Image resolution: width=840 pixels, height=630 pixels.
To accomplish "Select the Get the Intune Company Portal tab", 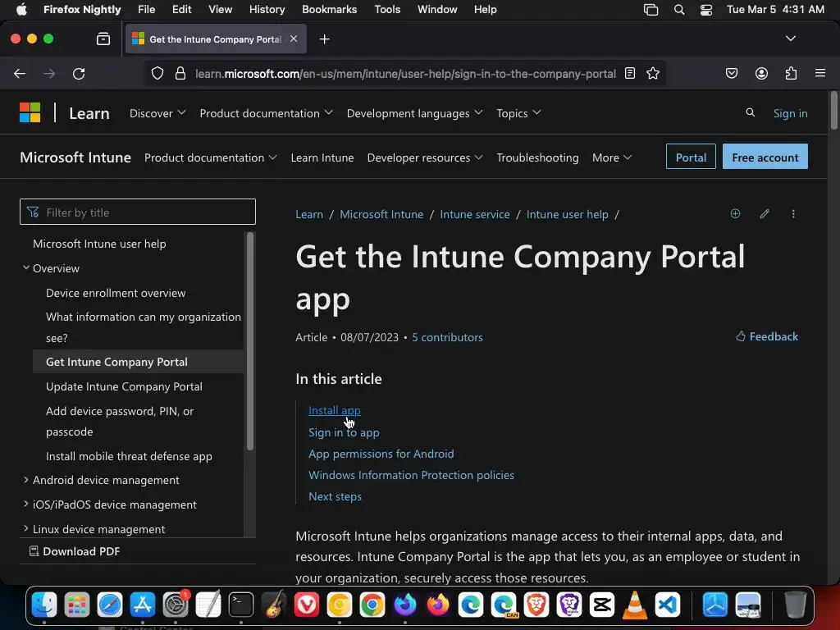I will 216,39.
